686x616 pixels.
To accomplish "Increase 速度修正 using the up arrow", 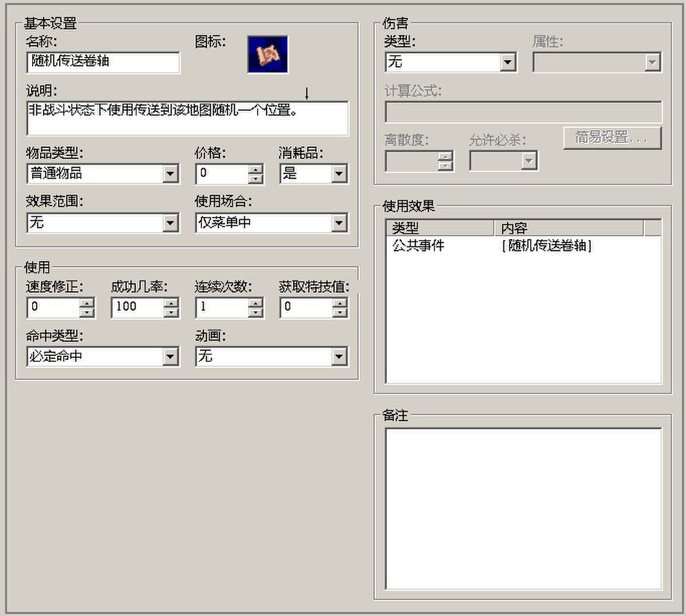I will coord(87,302).
